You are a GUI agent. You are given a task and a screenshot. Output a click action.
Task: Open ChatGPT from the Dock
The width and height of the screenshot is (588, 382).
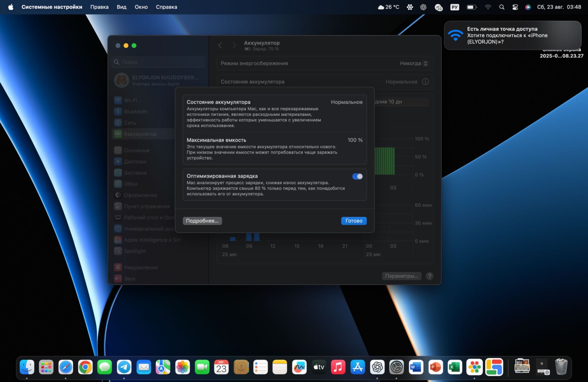click(x=377, y=367)
